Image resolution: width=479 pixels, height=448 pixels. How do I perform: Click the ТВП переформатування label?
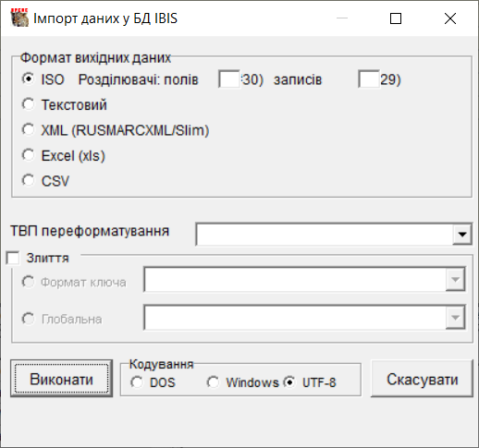click(90, 231)
